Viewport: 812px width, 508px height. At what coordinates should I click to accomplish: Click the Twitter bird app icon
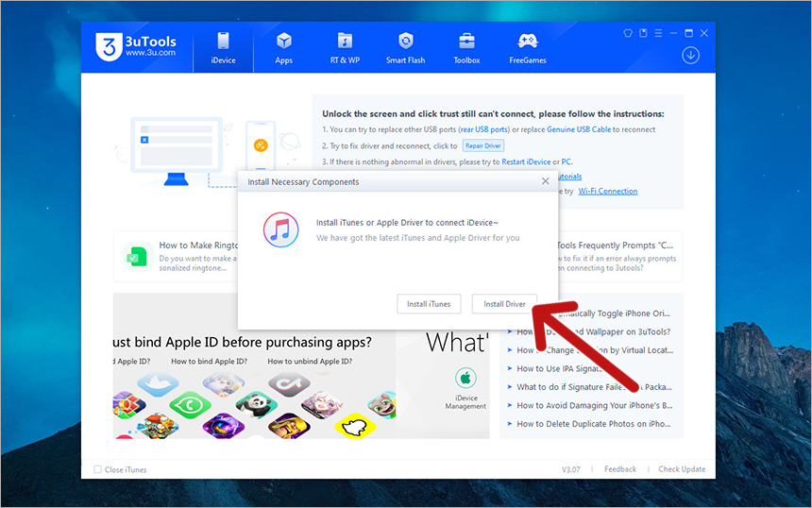click(x=158, y=383)
